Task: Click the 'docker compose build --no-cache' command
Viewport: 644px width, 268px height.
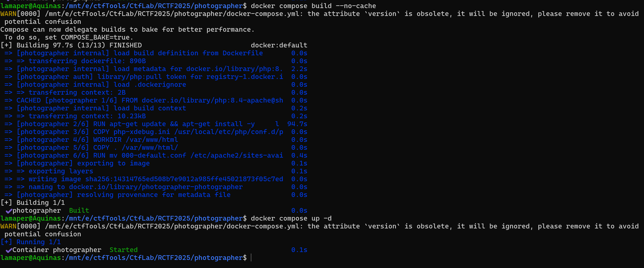Action: [313, 6]
